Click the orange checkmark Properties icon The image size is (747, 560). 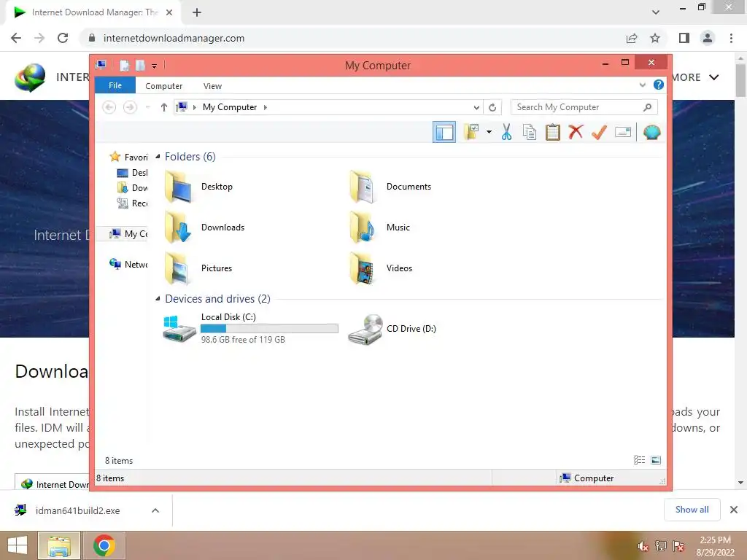600,132
